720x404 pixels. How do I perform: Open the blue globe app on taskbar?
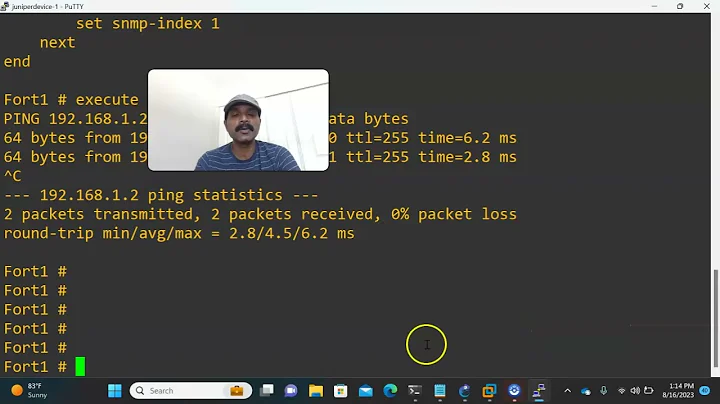click(465, 391)
